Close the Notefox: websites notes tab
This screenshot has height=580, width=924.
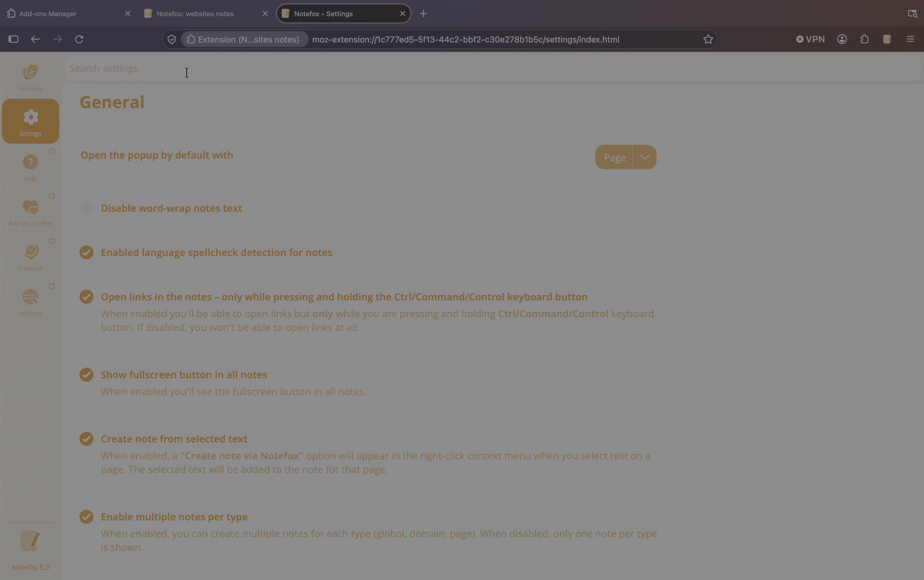click(x=265, y=13)
